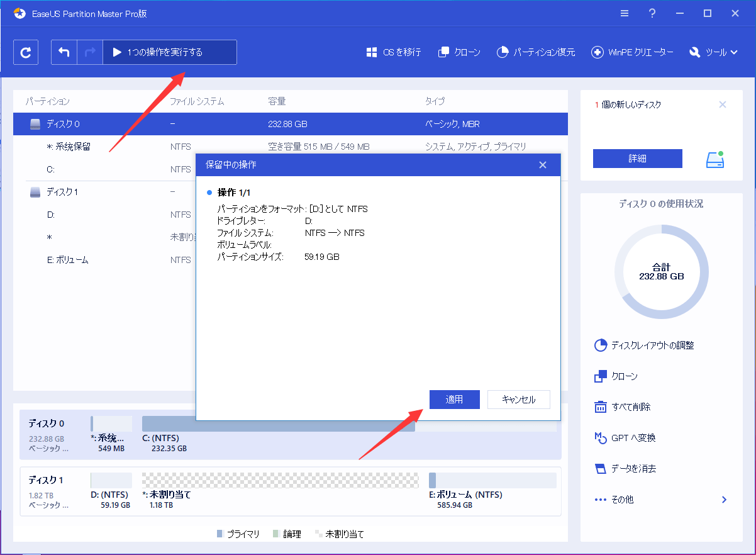Open the help question-mark icon

(x=652, y=13)
